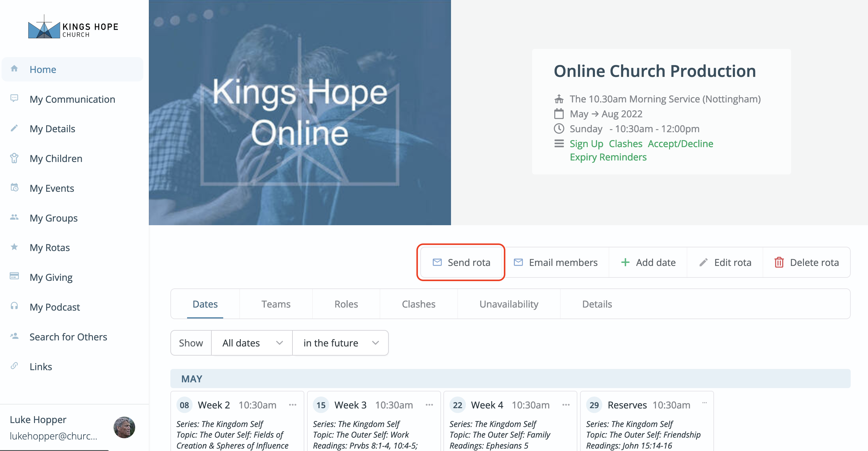Expand the All dates dropdown
Viewport: 868px width, 451px height.
click(252, 343)
